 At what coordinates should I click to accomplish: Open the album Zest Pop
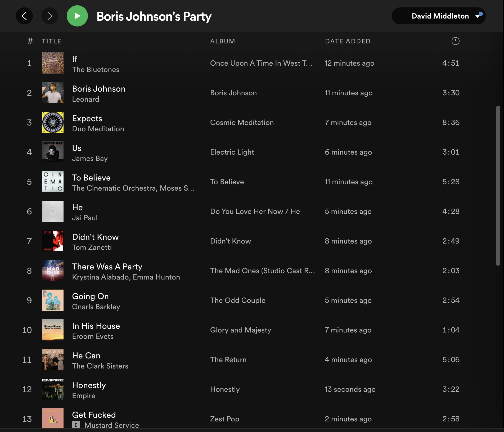(225, 419)
